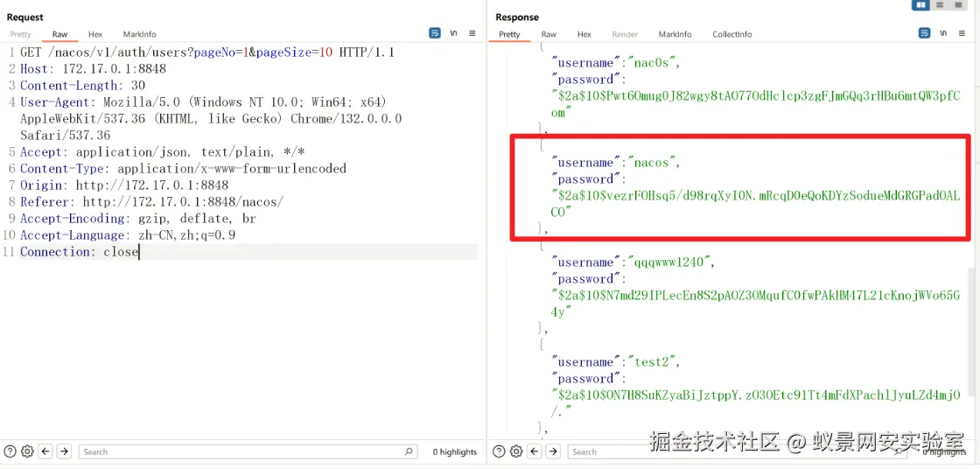Click the Content-Type header line
The width and height of the screenshot is (980, 469).
tap(183, 169)
